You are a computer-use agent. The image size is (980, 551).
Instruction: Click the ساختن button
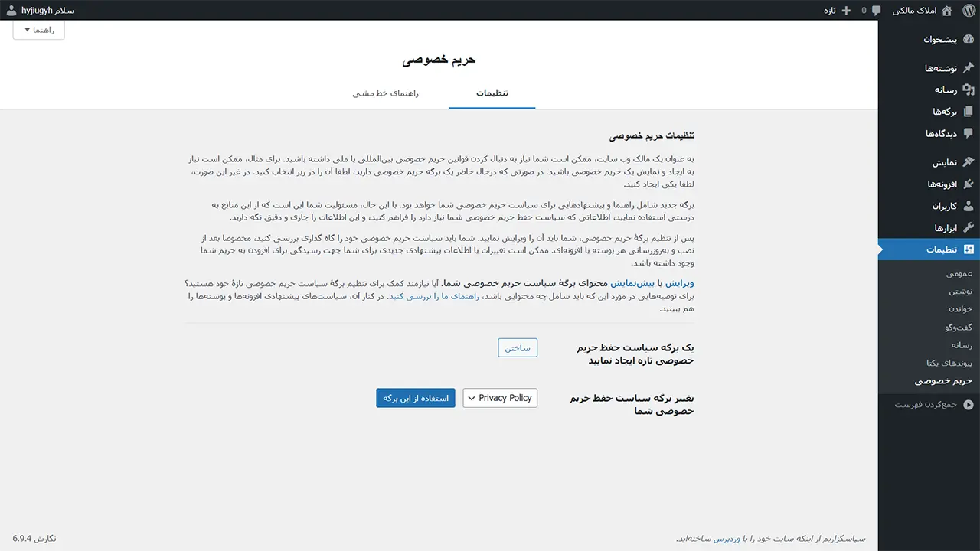(x=518, y=347)
